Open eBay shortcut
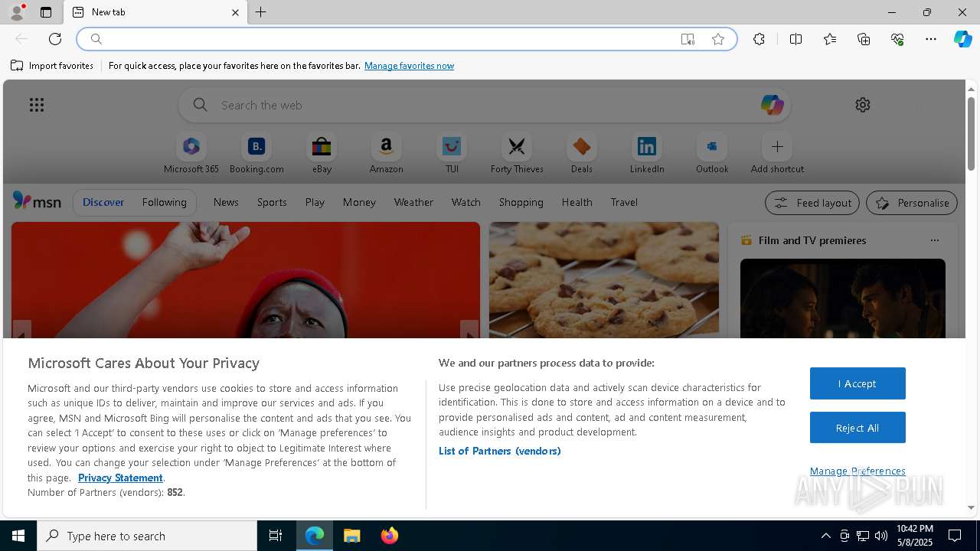The height and width of the screenshot is (551, 980). [x=322, y=154]
